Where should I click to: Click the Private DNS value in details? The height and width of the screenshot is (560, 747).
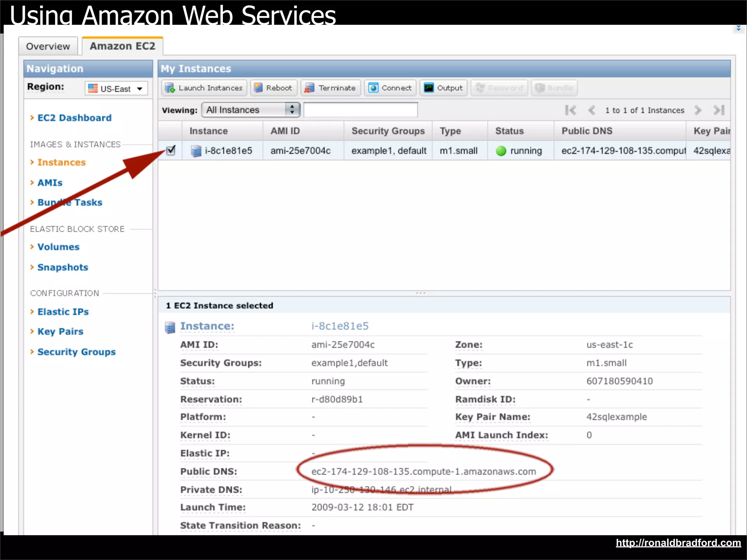(382, 489)
